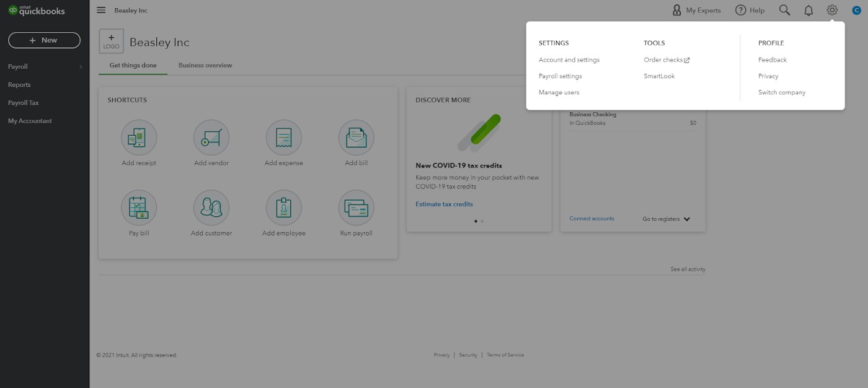
Task: Choose Switch company
Action: (x=782, y=92)
